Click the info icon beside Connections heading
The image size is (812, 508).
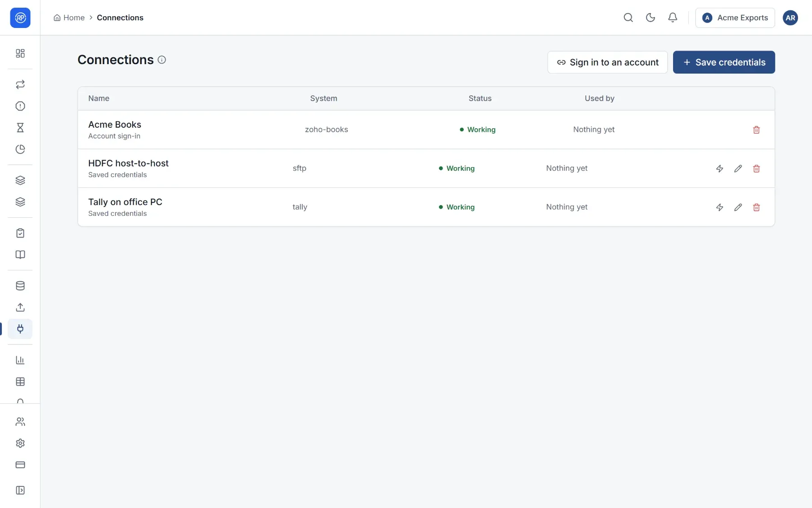162,60
